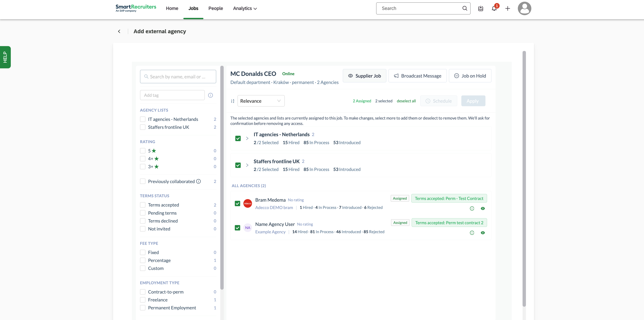Check Previously collaborated filter
The image size is (644, 320).
(x=143, y=181)
